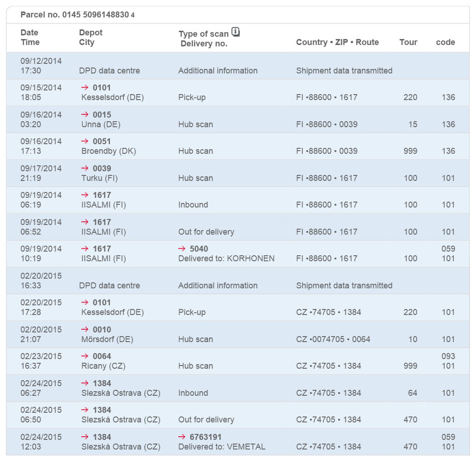Open depot 1617 link in IISALMI Inbound row

[x=102, y=195]
